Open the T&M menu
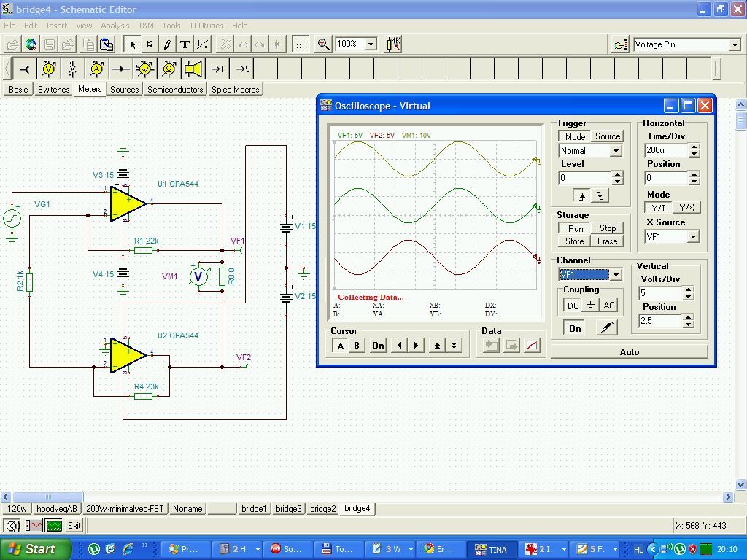 [146, 26]
